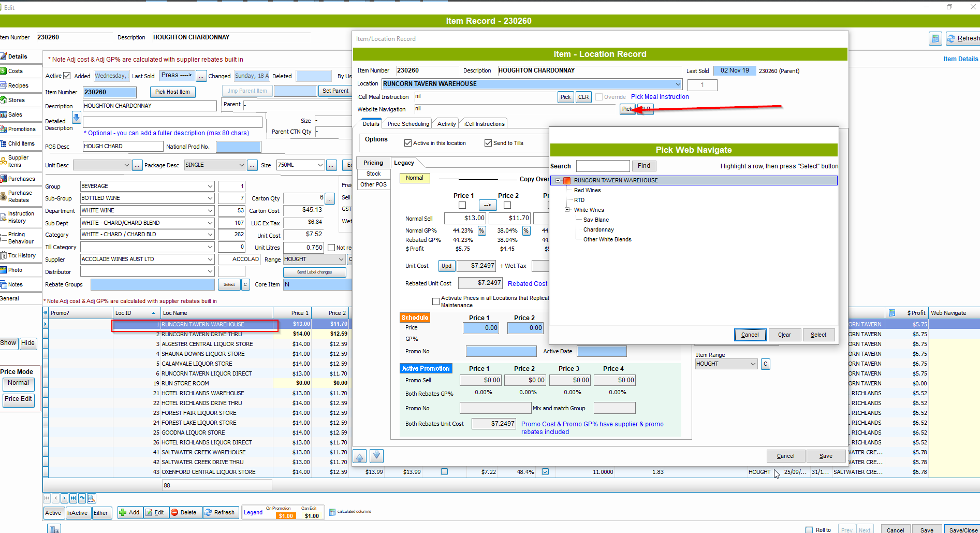The width and height of the screenshot is (980, 533).
Task: Click Clear in Pick Web Navigate dialog
Action: point(784,335)
